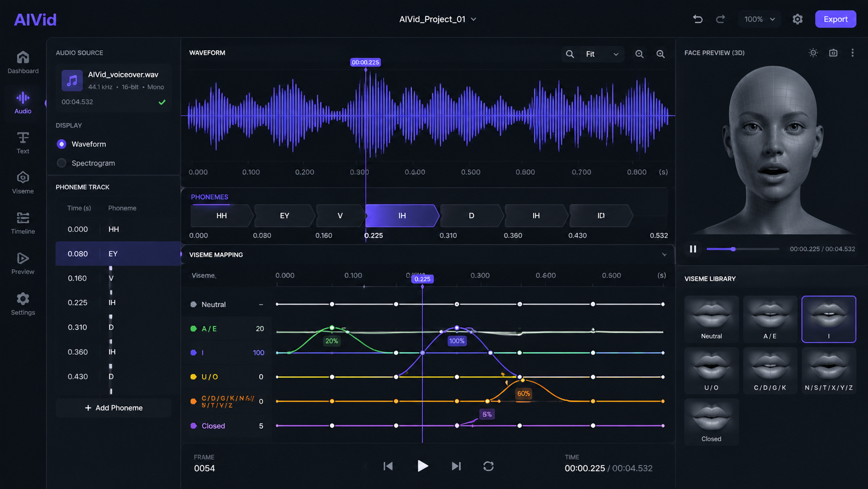
Task: Toggle the loop playback button
Action: click(489, 466)
